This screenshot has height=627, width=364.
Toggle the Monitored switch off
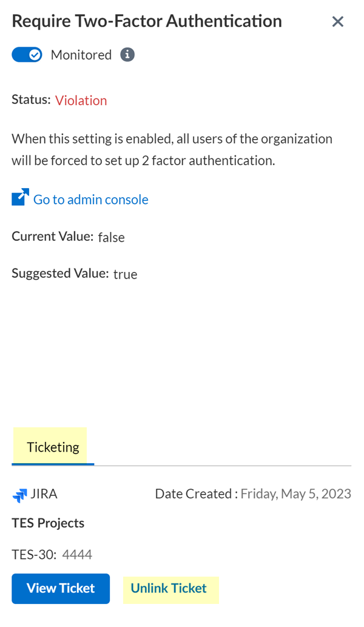pyautogui.click(x=27, y=55)
